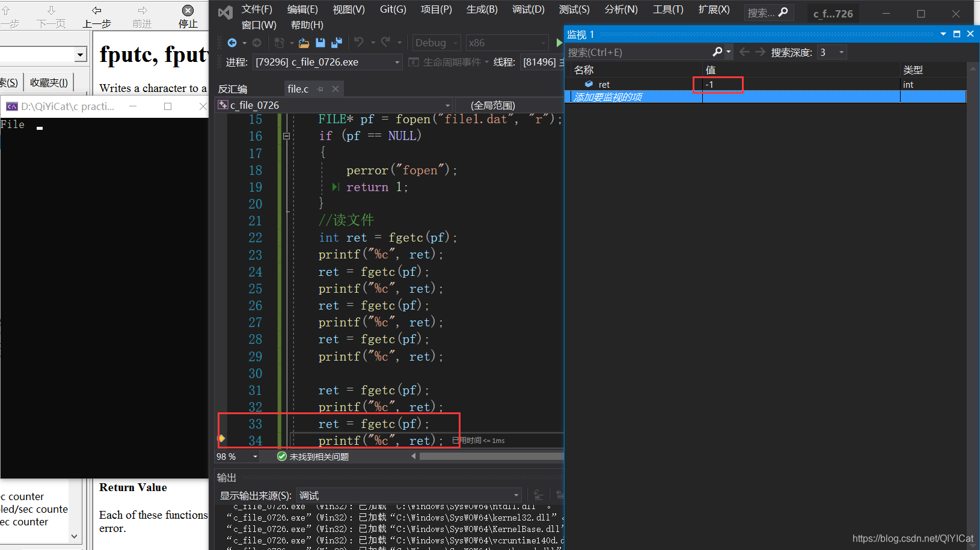
Task: Open the 视图(V) menu
Action: (x=349, y=9)
